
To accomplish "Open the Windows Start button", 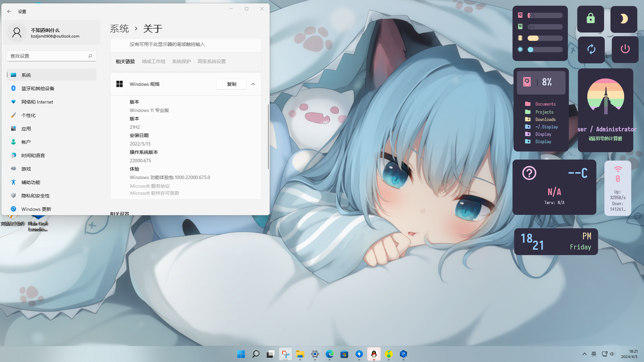I will tap(241, 354).
